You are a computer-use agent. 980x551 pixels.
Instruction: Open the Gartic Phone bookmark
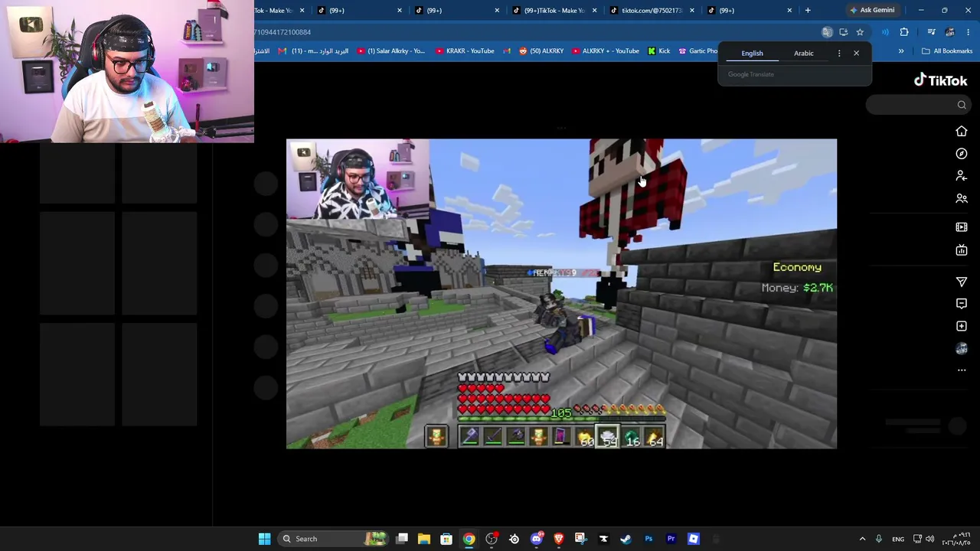point(697,51)
